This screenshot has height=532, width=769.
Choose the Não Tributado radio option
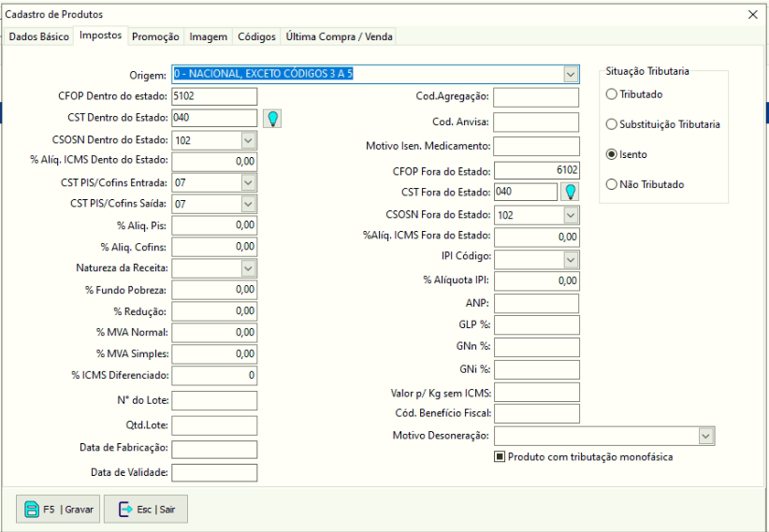coord(612,185)
